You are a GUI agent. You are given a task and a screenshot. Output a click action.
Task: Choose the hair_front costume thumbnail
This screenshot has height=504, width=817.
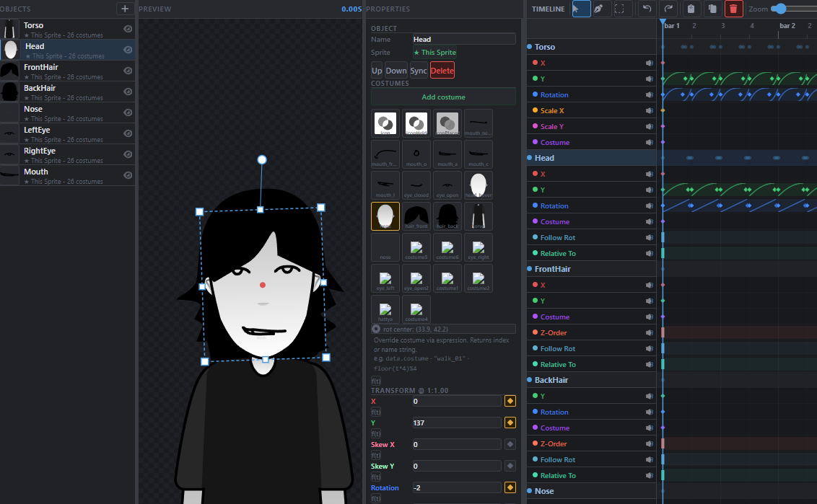(x=416, y=216)
